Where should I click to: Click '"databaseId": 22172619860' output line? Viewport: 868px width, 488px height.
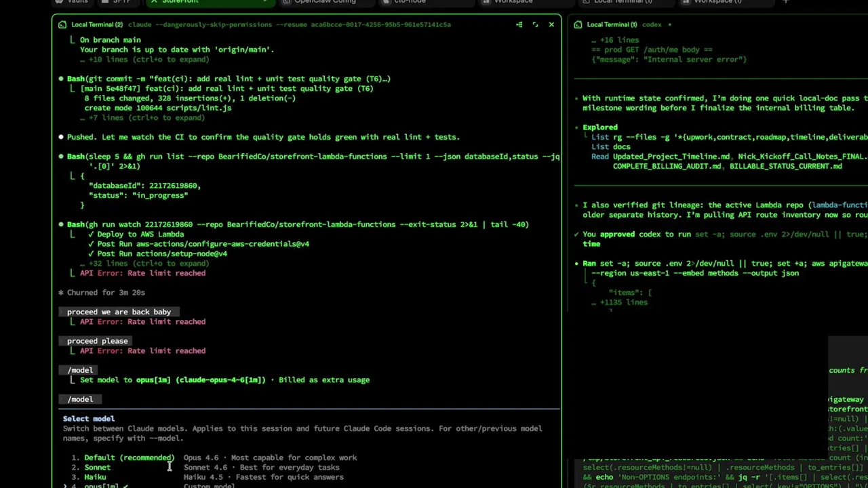point(144,186)
